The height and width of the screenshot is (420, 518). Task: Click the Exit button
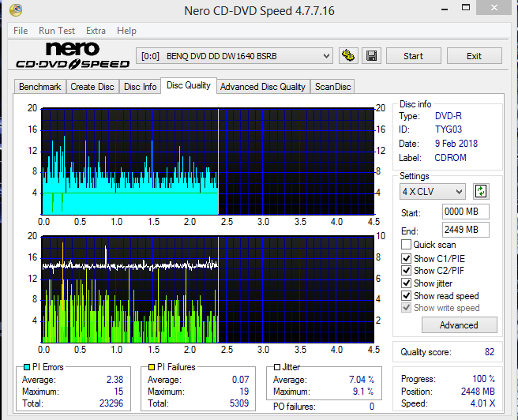[474, 56]
